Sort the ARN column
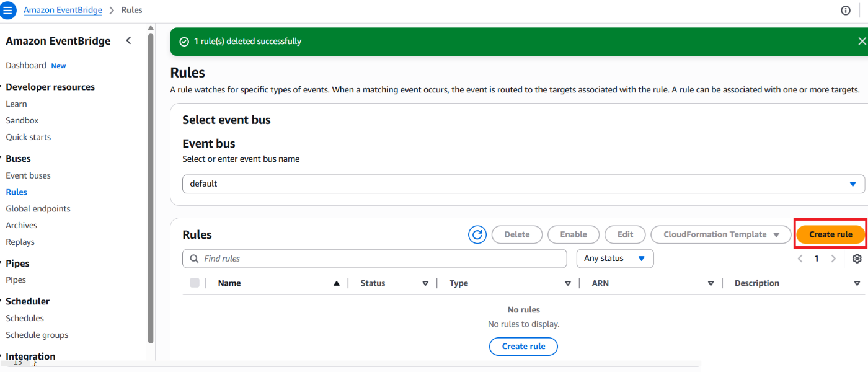The width and height of the screenshot is (868, 390). [711, 283]
